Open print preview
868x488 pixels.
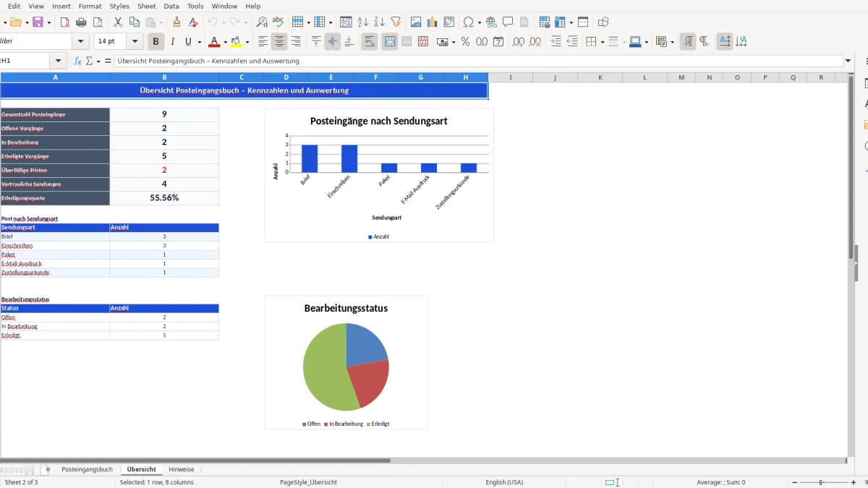tap(97, 22)
